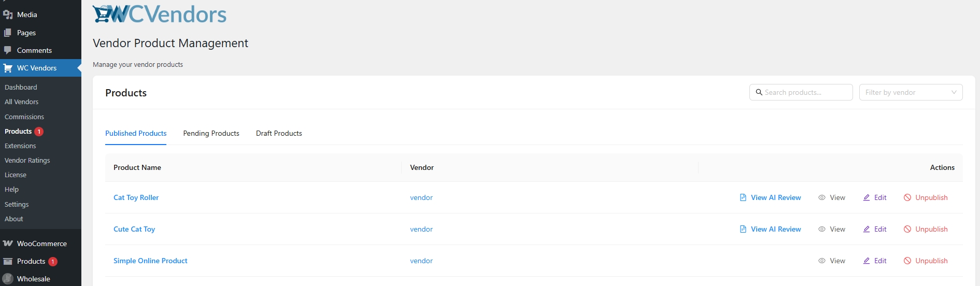
Task: Switch to the Draft Products tab
Action: click(279, 133)
